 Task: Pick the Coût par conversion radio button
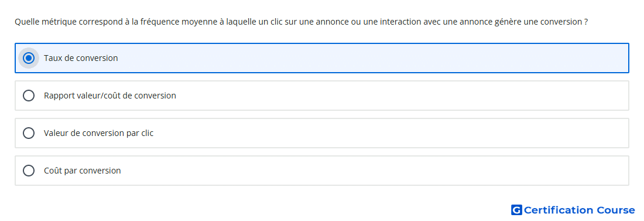pyautogui.click(x=28, y=171)
